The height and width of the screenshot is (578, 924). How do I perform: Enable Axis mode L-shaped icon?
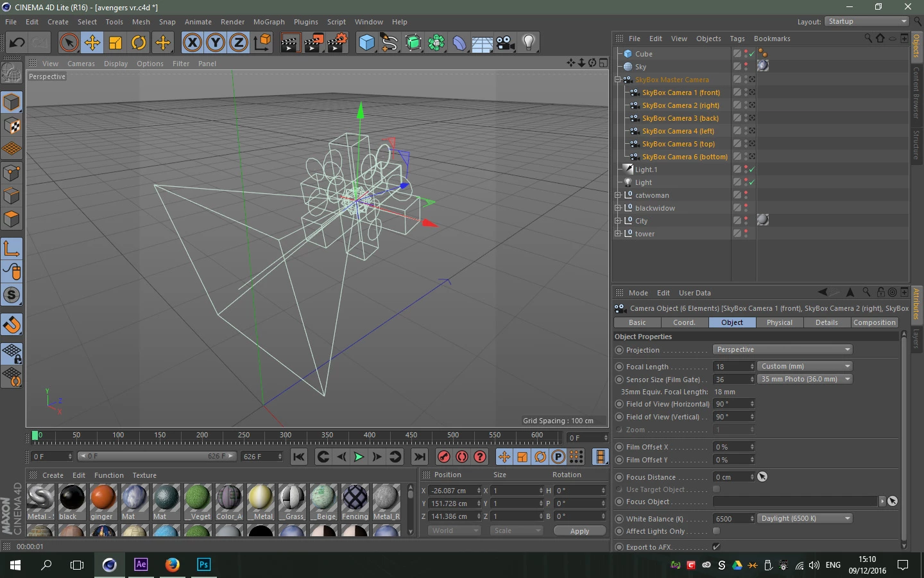tap(12, 248)
